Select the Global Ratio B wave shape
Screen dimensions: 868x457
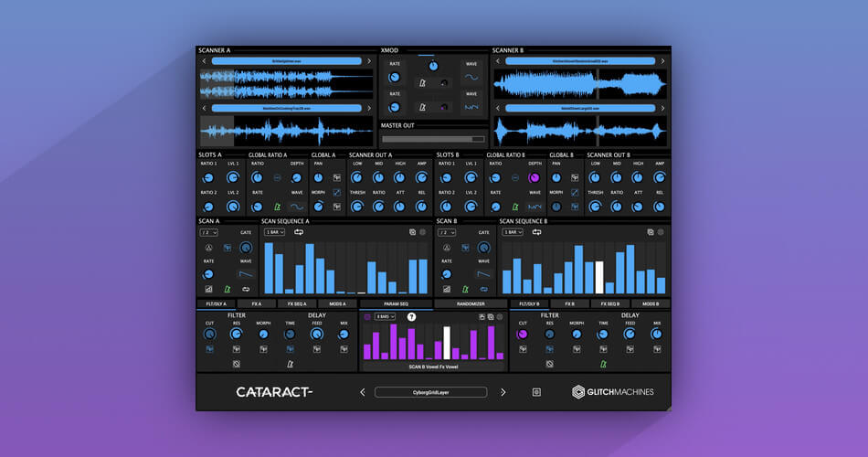pyautogui.click(x=535, y=207)
